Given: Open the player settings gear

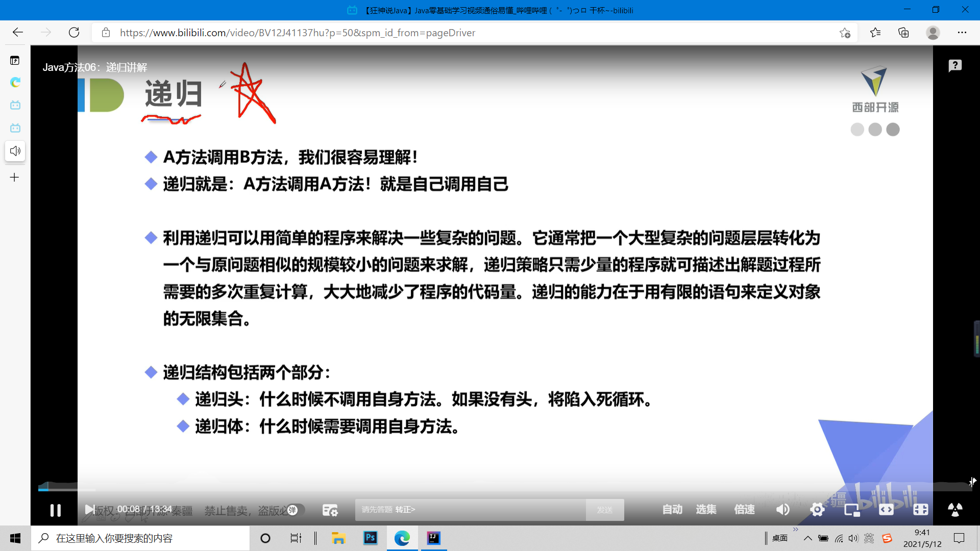Looking at the screenshot, I should click(817, 510).
